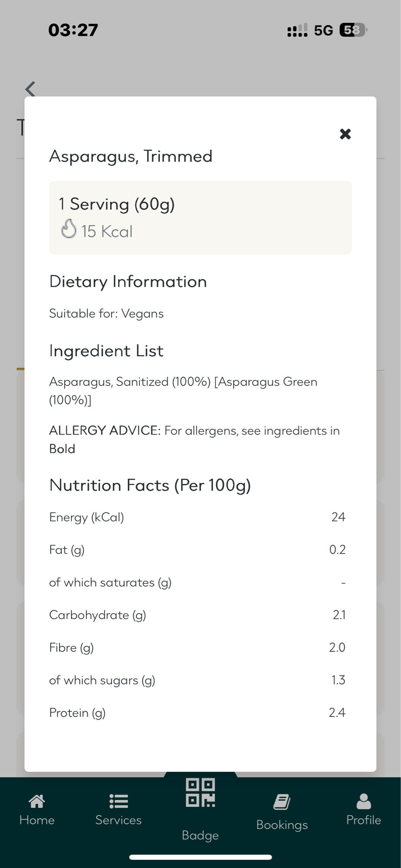Image resolution: width=401 pixels, height=868 pixels.
Task: Select the Protein (g) row label
Action: coord(77,713)
